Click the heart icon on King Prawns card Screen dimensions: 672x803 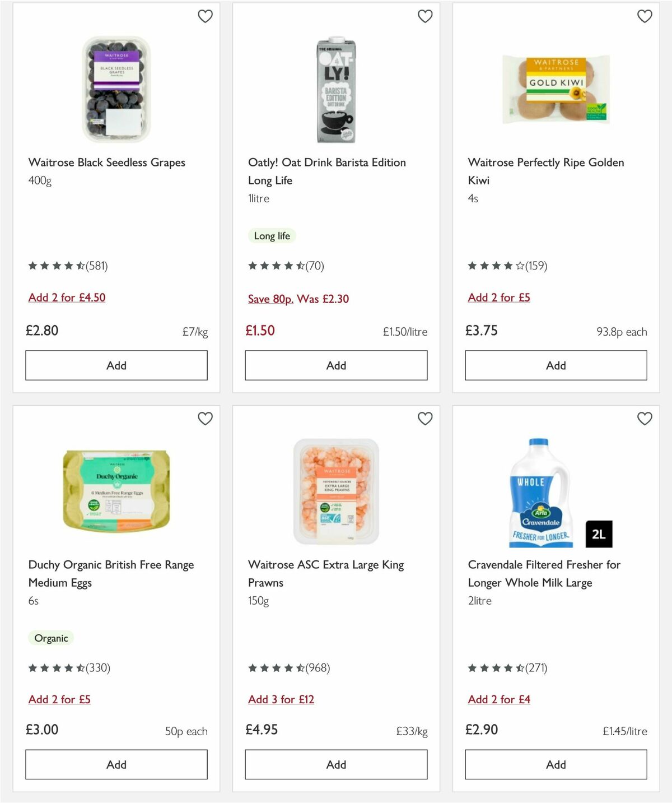click(x=425, y=419)
